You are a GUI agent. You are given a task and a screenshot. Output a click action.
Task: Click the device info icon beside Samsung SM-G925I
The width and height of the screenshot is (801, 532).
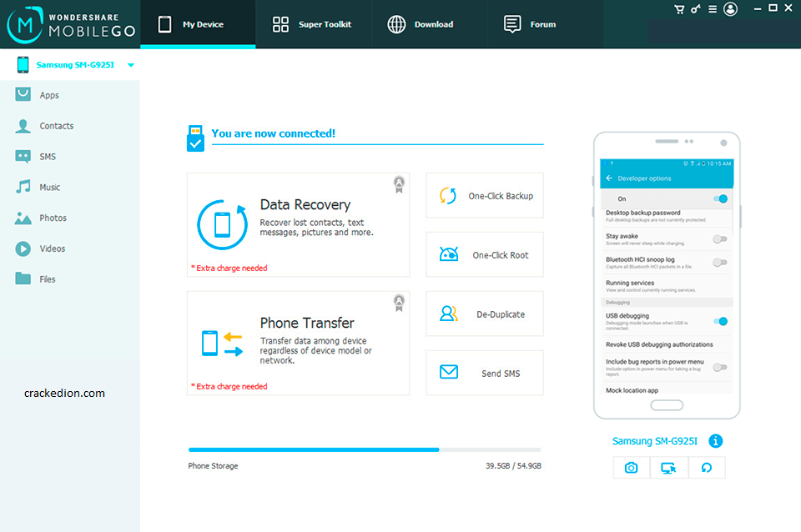pos(716,441)
